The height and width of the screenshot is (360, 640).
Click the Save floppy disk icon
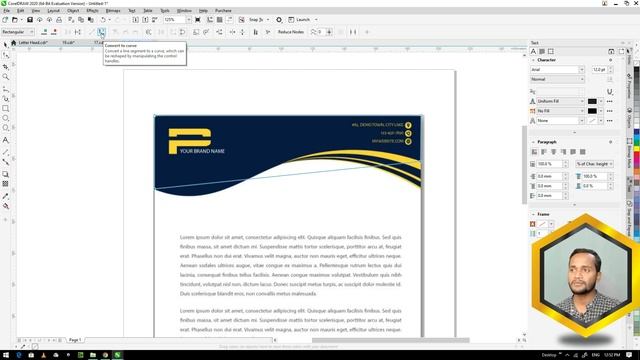[30, 20]
